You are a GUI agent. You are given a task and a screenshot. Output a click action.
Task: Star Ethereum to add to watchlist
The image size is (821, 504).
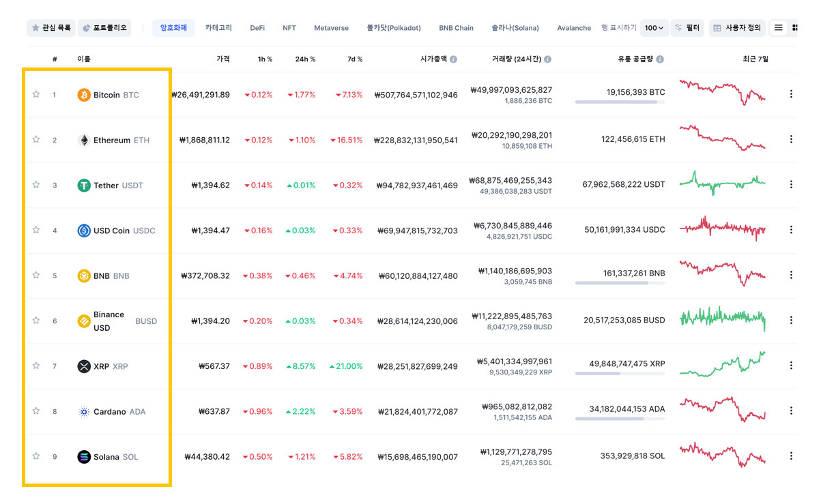tap(36, 139)
